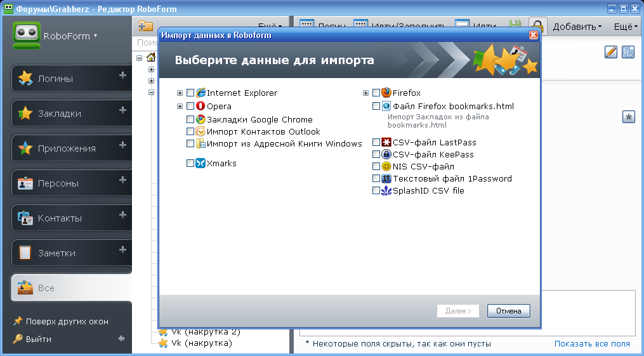Click the home icon in the tree
644x356 pixels.
(x=151, y=58)
